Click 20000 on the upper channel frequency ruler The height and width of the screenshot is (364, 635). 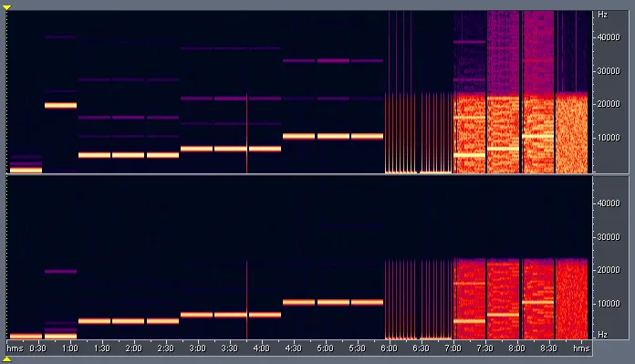(x=609, y=104)
